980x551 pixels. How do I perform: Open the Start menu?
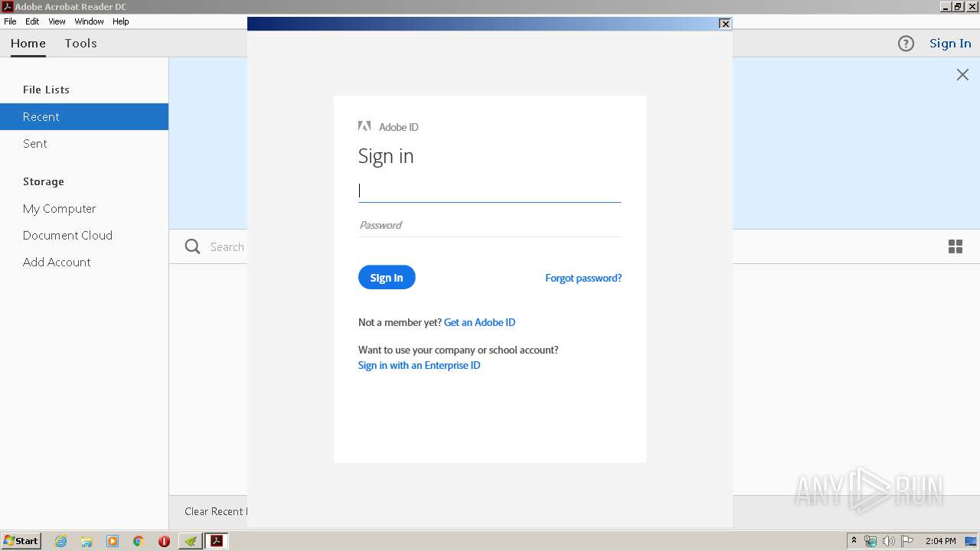[x=21, y=541]
